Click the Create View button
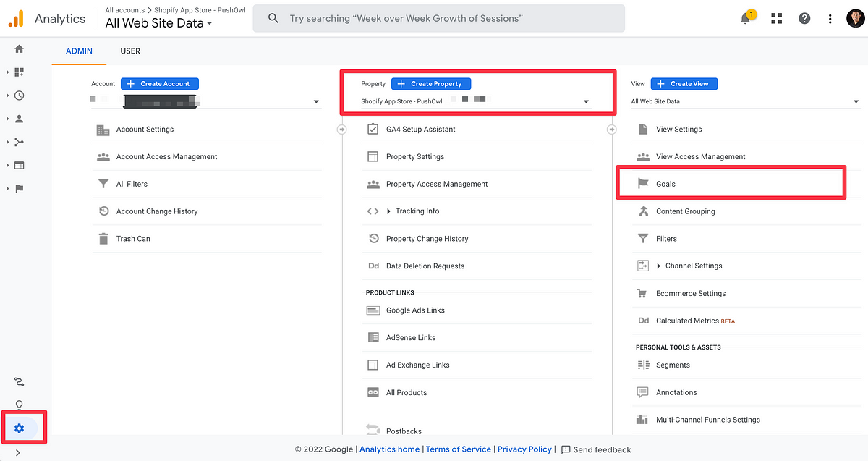 684,84
